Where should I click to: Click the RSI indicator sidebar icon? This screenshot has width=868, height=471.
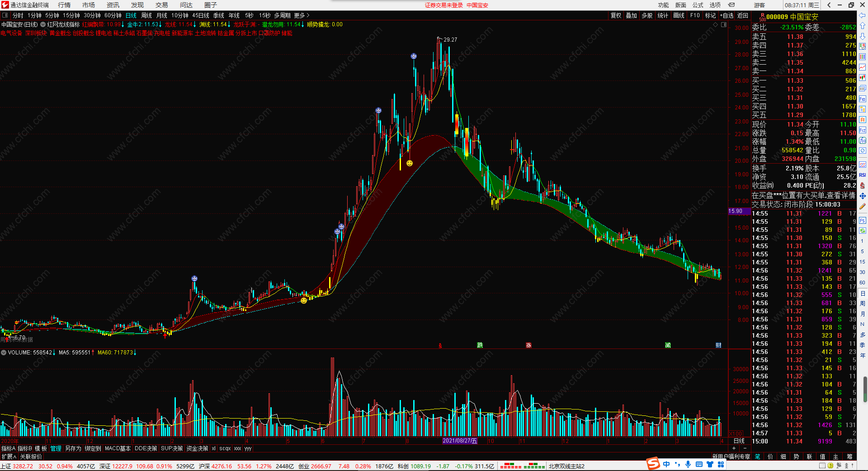pyautogui.click(x=863, y=175)
